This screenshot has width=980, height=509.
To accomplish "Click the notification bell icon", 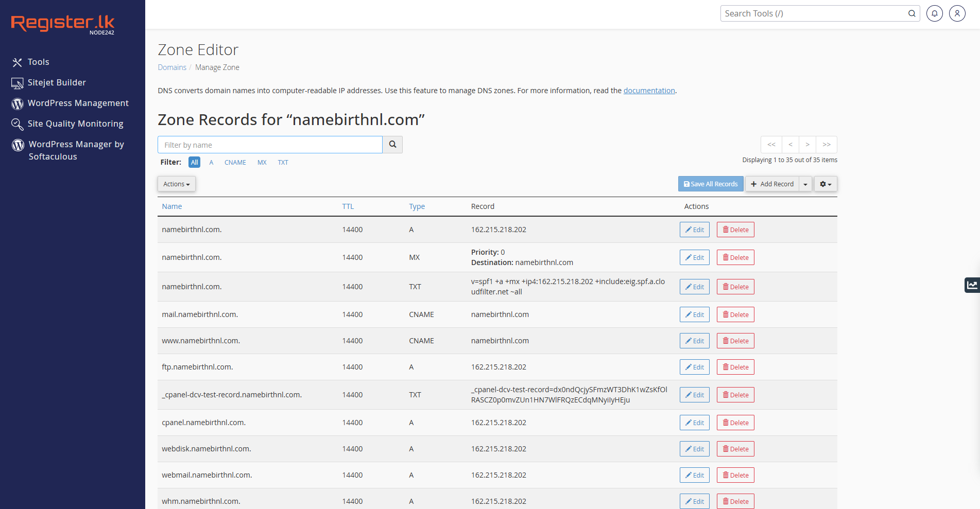I will tap(934, 13).
